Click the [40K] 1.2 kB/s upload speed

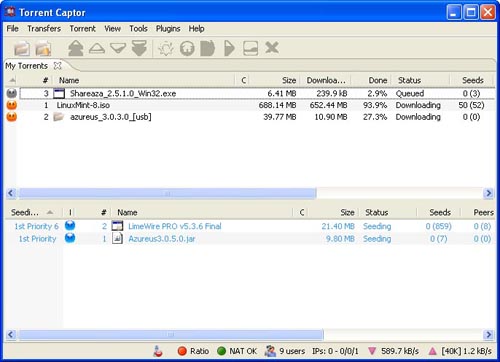(466, 351)
